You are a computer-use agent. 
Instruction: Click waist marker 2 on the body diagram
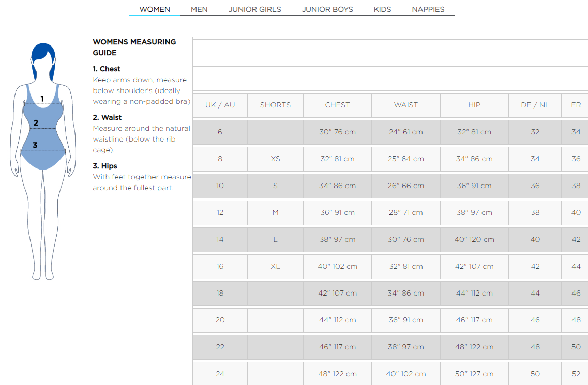point(36,123)
